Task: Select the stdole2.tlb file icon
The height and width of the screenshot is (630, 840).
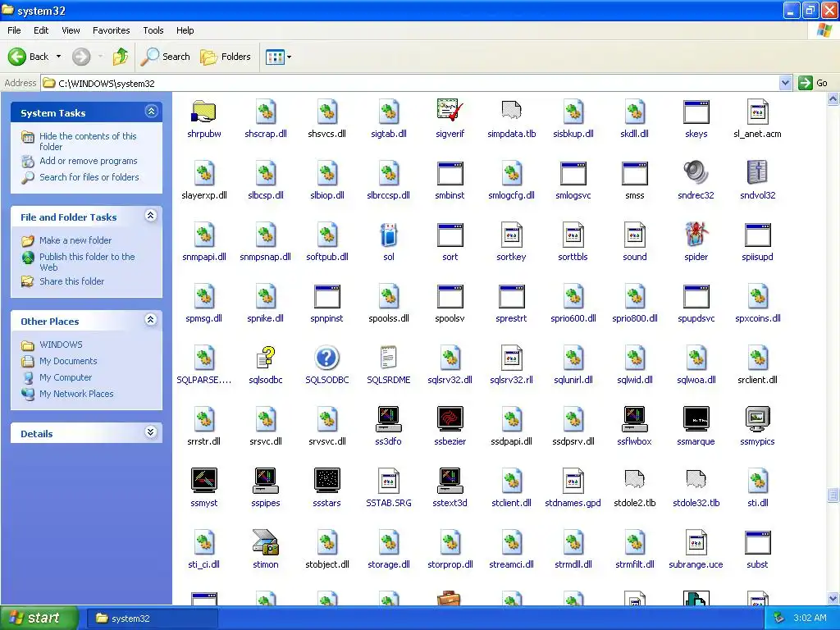Action: pyautogui.click(x=634, y=481)
